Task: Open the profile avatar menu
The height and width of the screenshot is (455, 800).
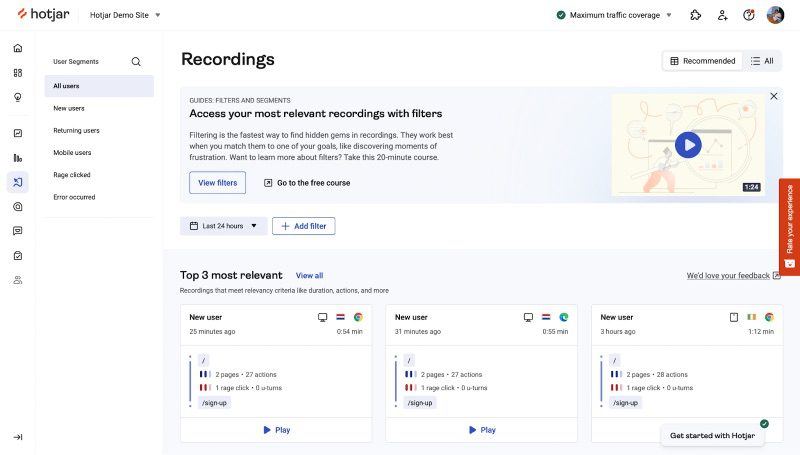Action: pos(775,15)
